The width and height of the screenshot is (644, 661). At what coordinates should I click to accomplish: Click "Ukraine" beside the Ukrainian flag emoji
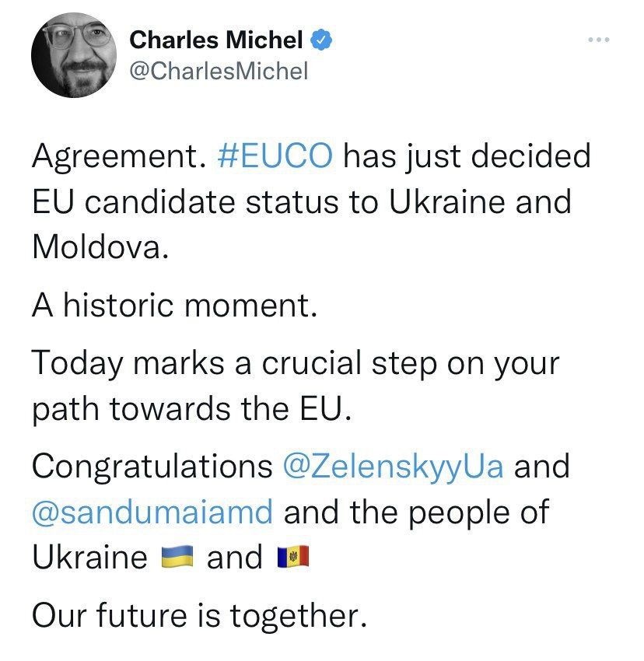tap(89, 558)
